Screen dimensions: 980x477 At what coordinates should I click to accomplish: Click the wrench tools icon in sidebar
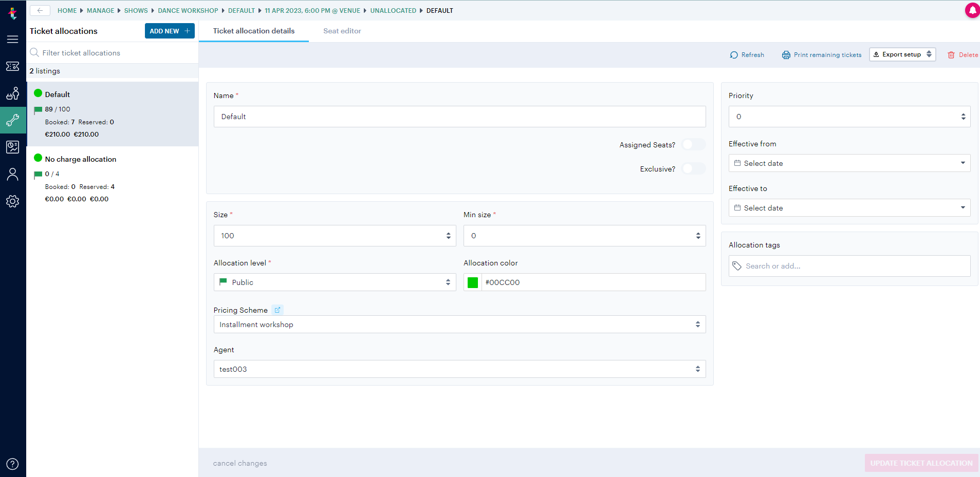pyautogui.click(x=13, y=120)
